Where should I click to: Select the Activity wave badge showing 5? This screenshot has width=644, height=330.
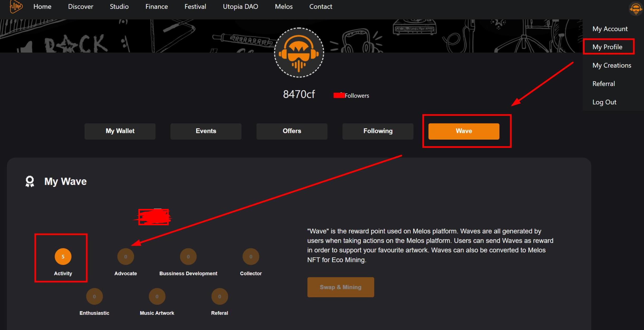click(63, 256)
